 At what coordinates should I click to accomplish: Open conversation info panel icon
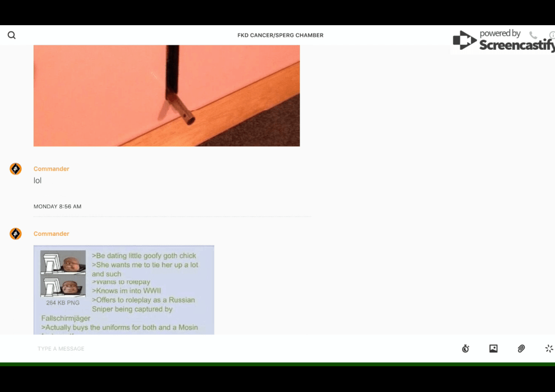click(x=552, y=35)
